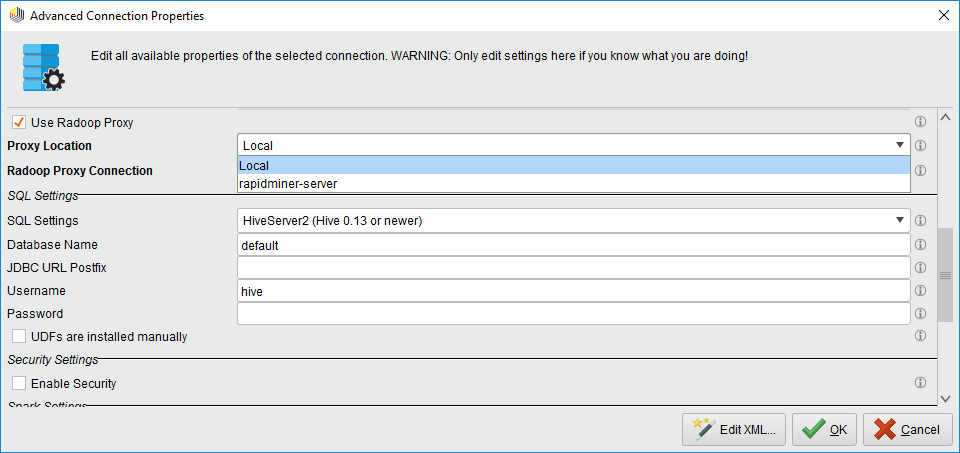
Task: Click the Edit XML... button
Action: [x=734, y=430]
